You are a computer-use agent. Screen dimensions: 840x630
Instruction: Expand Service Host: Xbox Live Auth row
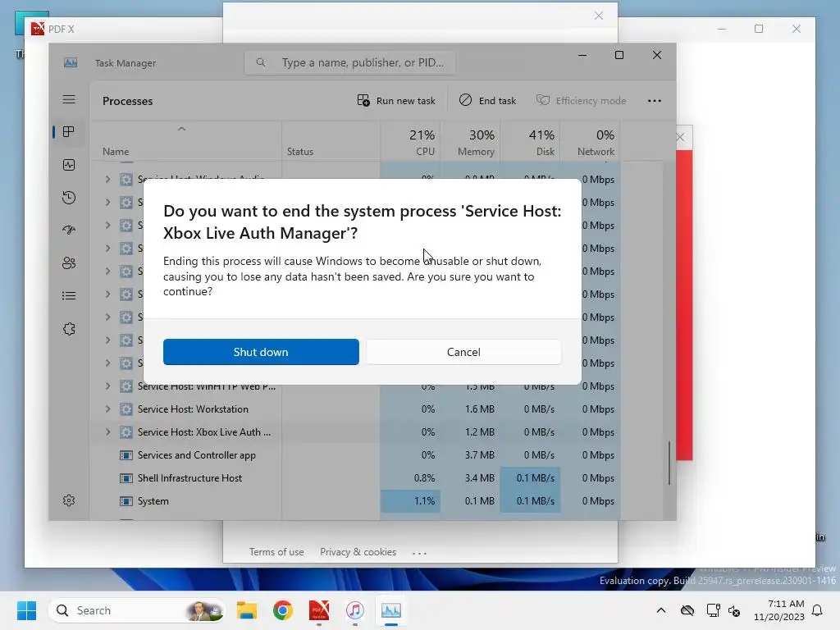pyautogui.click(x=107, y=432)
